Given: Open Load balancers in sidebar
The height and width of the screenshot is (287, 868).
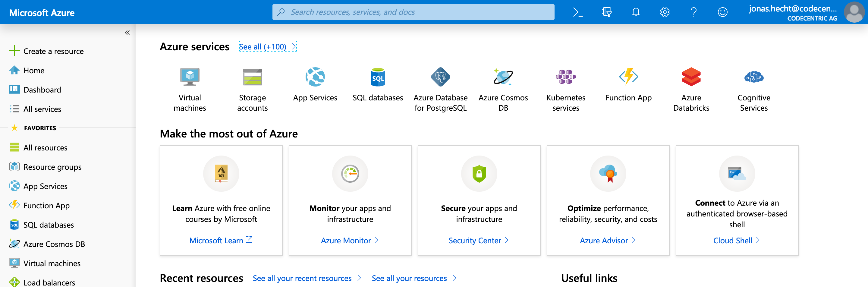Looking at the screenshot, I should point(42,282).
